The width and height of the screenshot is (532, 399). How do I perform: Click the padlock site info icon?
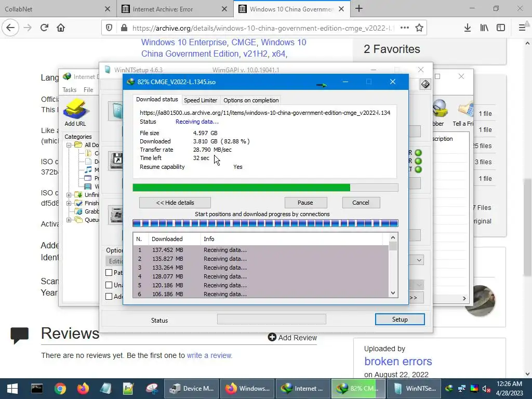pos(124,28)
